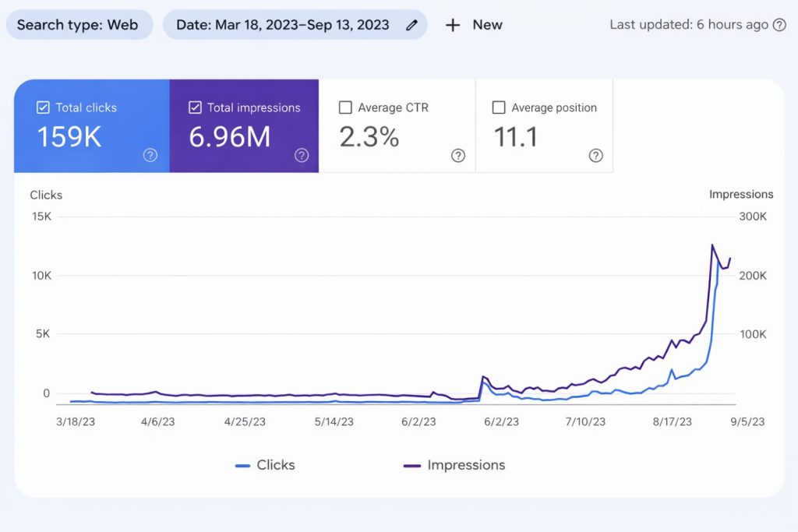Open the Average CTR help icon
Screen dimensions: 798x532
(x=458, y=155)
